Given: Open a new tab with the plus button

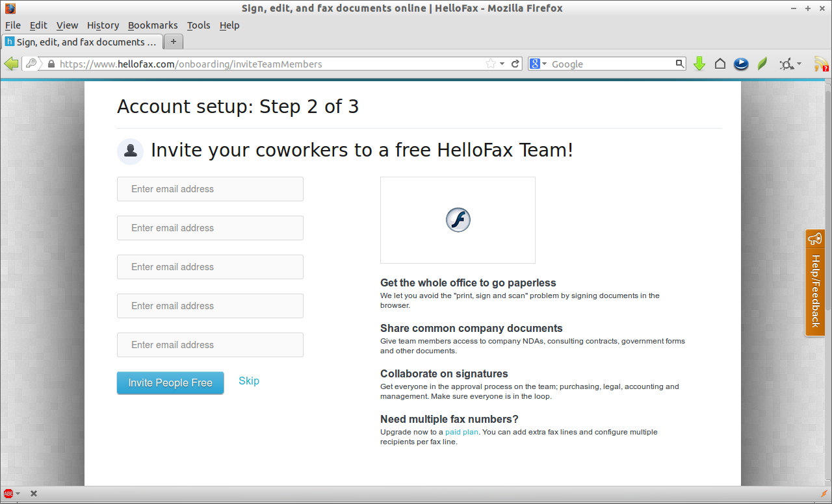Looking at the screenshot, I should click(173, 42).
